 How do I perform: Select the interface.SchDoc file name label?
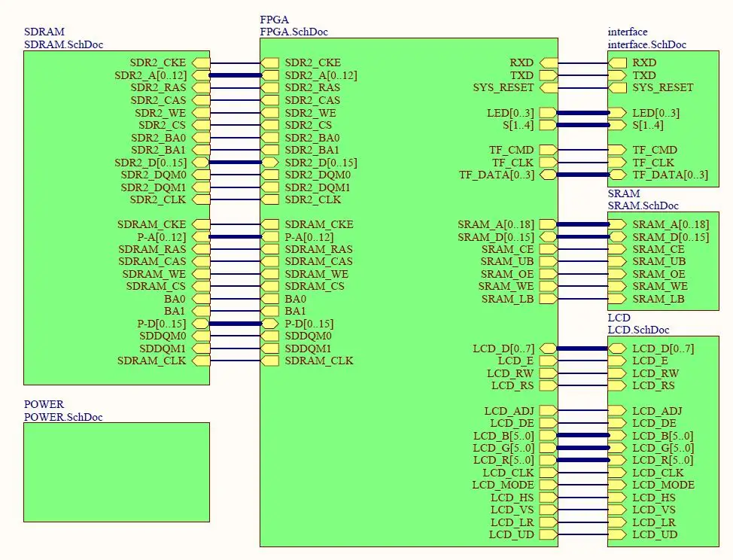tap(647, 45)
